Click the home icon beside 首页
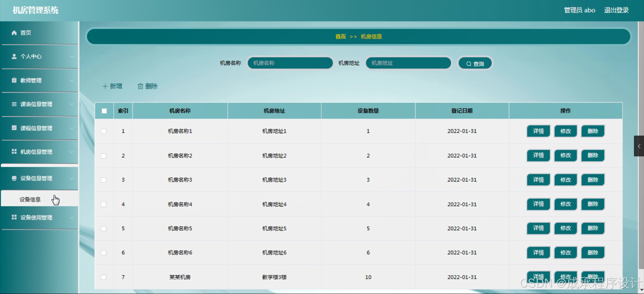 tap(14, 33)
